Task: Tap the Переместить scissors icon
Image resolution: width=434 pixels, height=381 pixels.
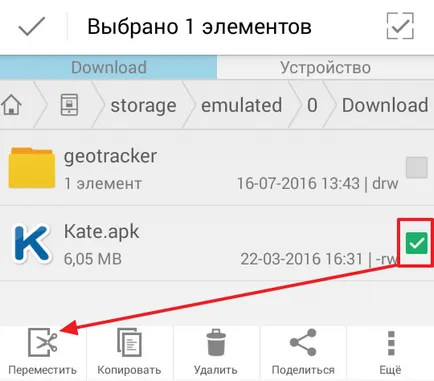Action: pos(43,342)
